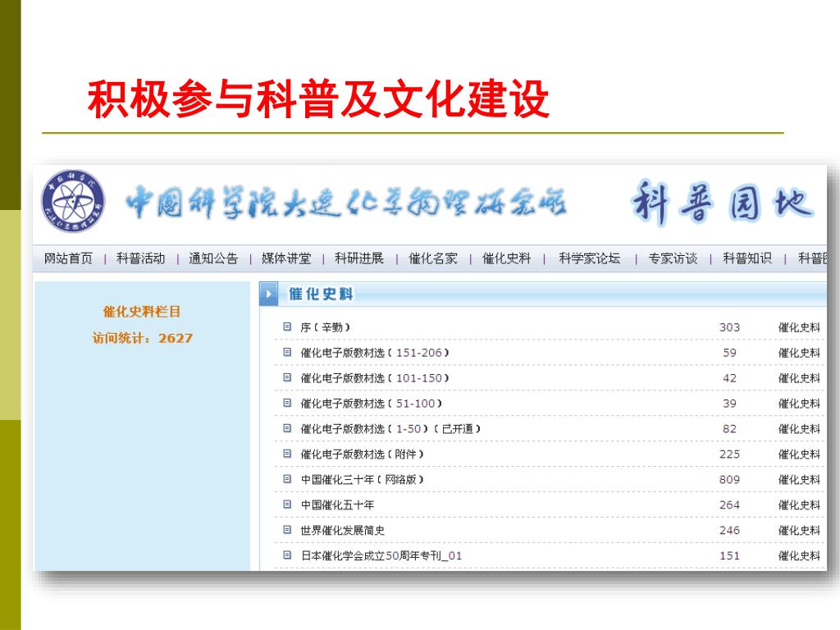The width and height of the screenshot is (840, 630).
Task: Click the view count 264
Action: pos(729,504)
